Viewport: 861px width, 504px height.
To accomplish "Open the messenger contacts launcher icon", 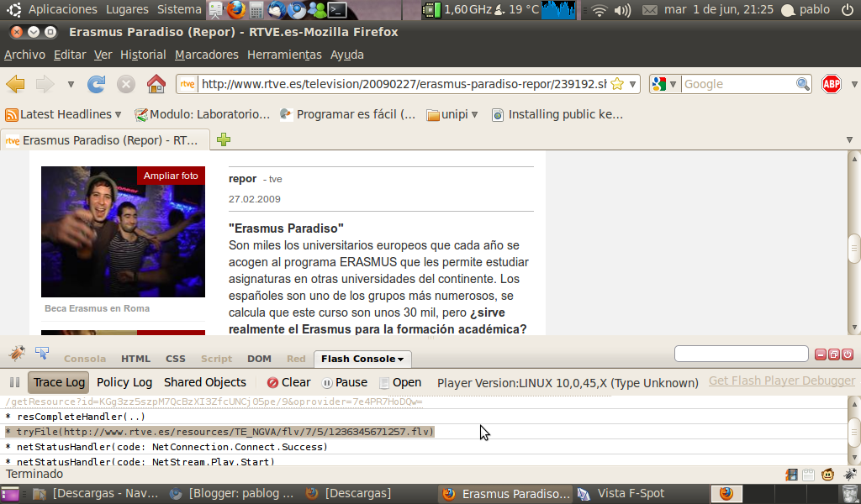I will pyautogui.click(x=317, y=9).
